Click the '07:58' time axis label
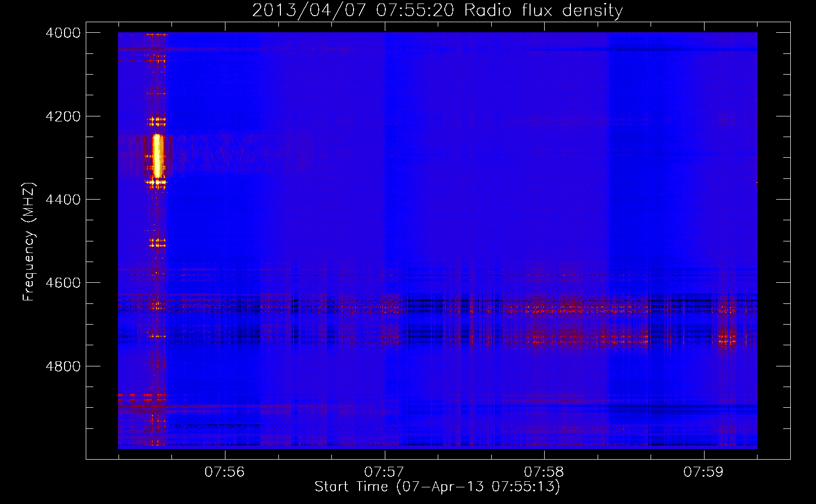Screen dimensions: 816x504 (544, 472)
